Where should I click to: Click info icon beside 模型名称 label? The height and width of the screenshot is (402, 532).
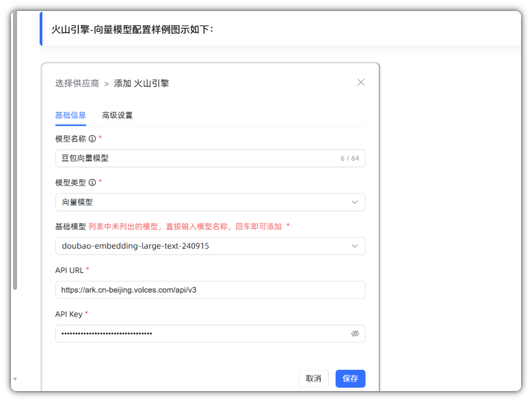point(92,139)
